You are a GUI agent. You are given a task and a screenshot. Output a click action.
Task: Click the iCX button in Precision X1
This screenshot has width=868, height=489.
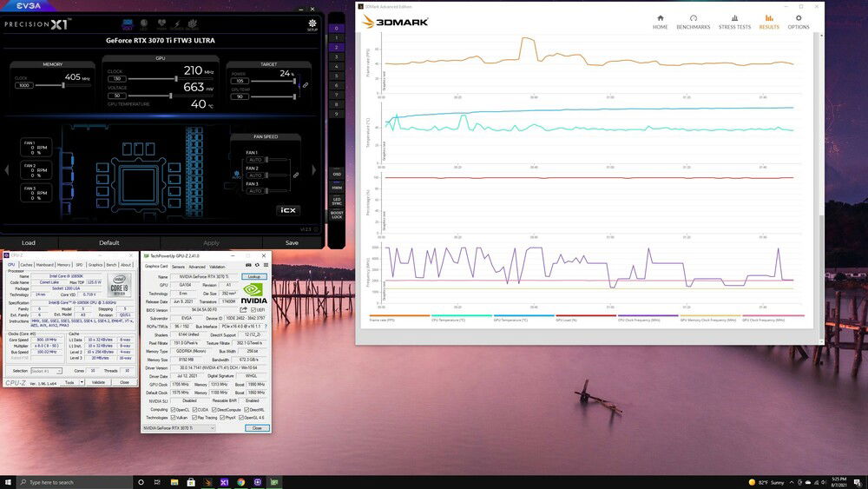(x=288, y=210)
